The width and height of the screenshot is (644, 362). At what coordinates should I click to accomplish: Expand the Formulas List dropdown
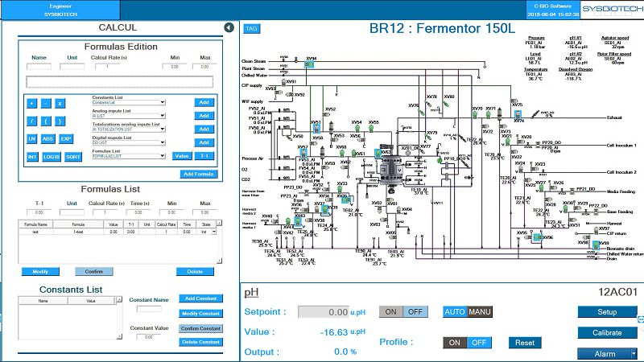(x=163, y=156)
